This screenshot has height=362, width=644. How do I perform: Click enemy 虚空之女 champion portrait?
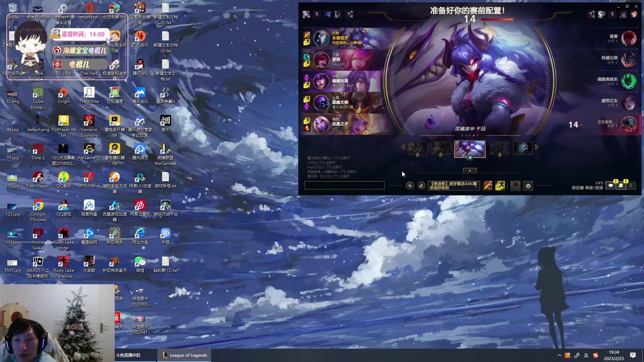click(629, 103)
